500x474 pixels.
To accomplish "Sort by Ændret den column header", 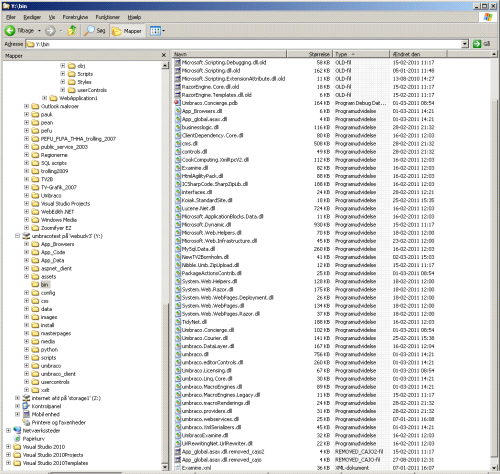I will [418, 54].
